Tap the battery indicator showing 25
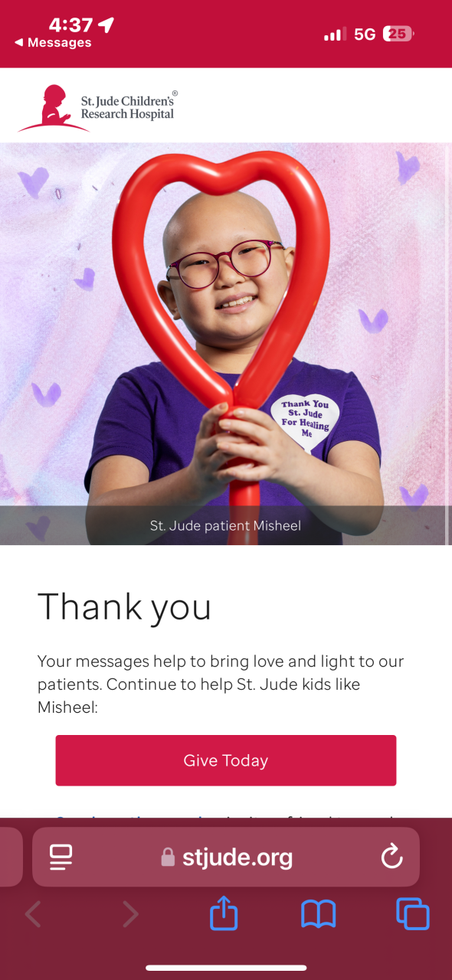The height and width of the screenshot is (980, 452). pyautogui.click(x=399, y=34)
